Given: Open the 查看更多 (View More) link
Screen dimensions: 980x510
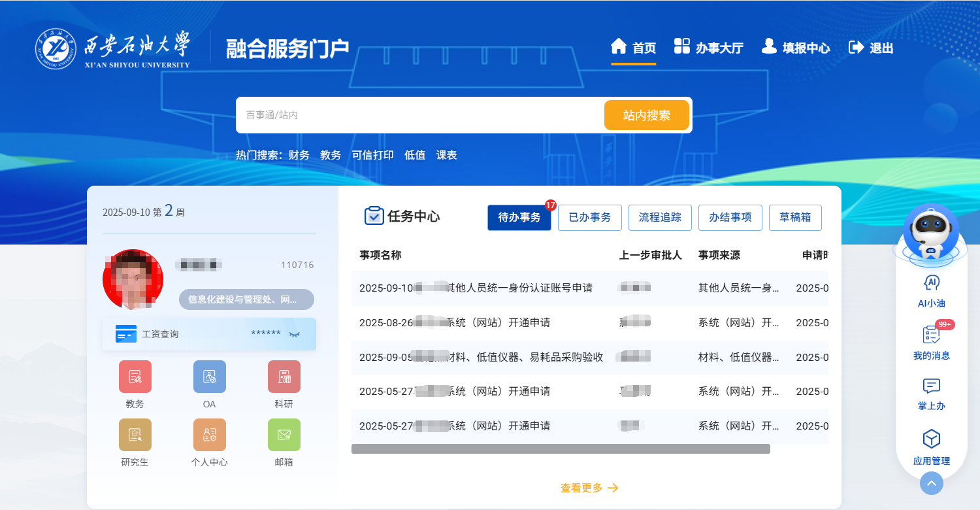Looking at the screenshot, I should click(589, 488).
